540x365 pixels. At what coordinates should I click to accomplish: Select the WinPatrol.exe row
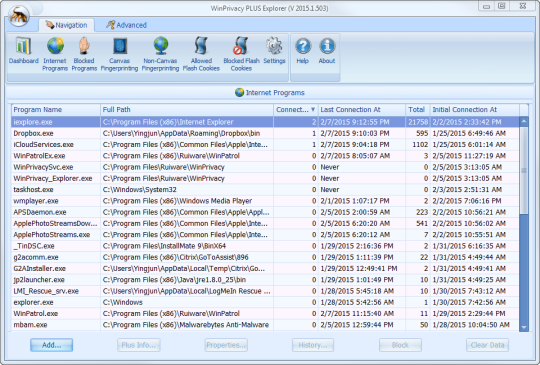[265, 313]
